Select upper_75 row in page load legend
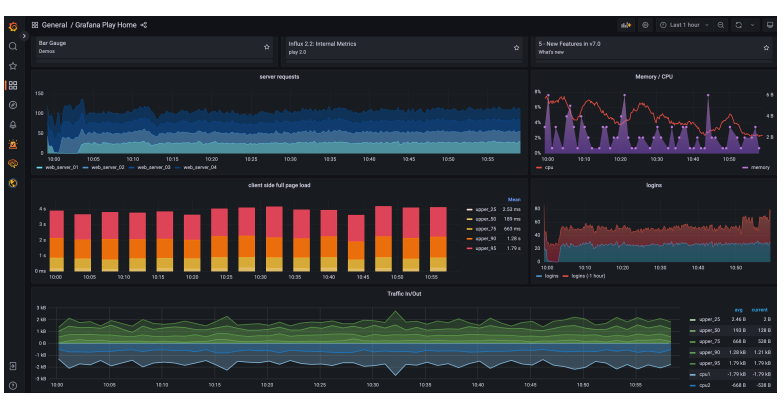This screenshot has width=784, height=405. (x=494, y=229)
